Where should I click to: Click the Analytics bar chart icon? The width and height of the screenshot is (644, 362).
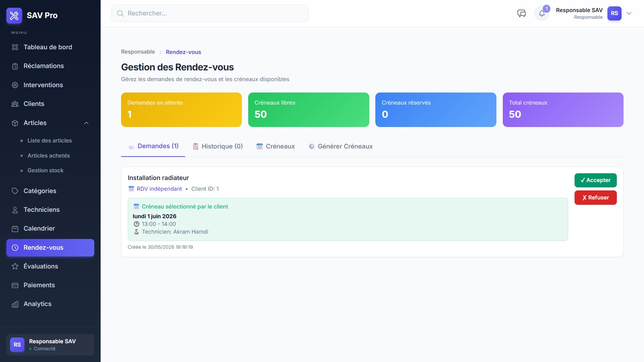pos(15,304)
